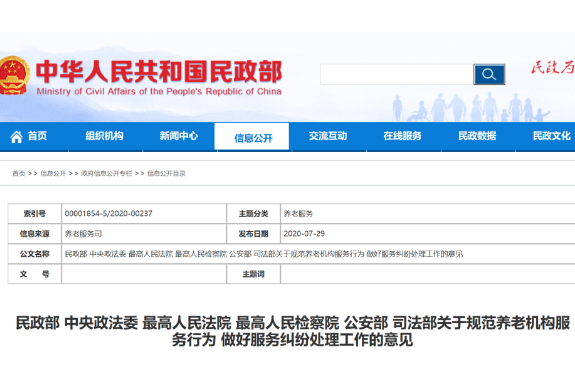Screen dimensions: 575x384
Task: Click the magnifier search button
Action: click(x=489, y=74)
